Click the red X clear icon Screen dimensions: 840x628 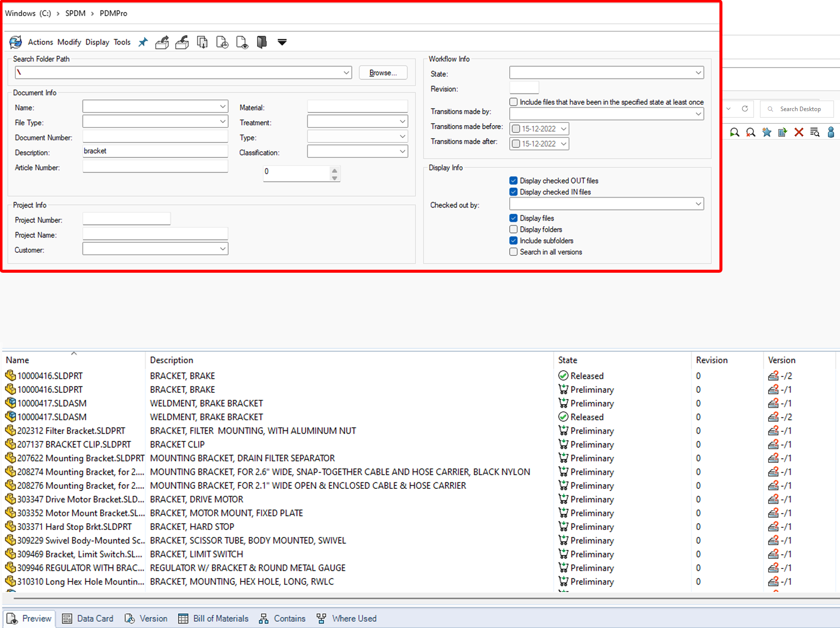tap(799, 132)
